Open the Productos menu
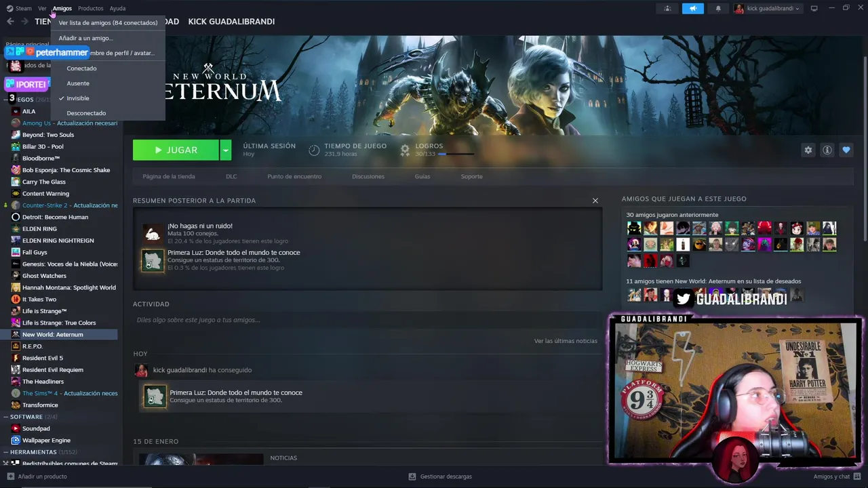 [x=90, y=8]
